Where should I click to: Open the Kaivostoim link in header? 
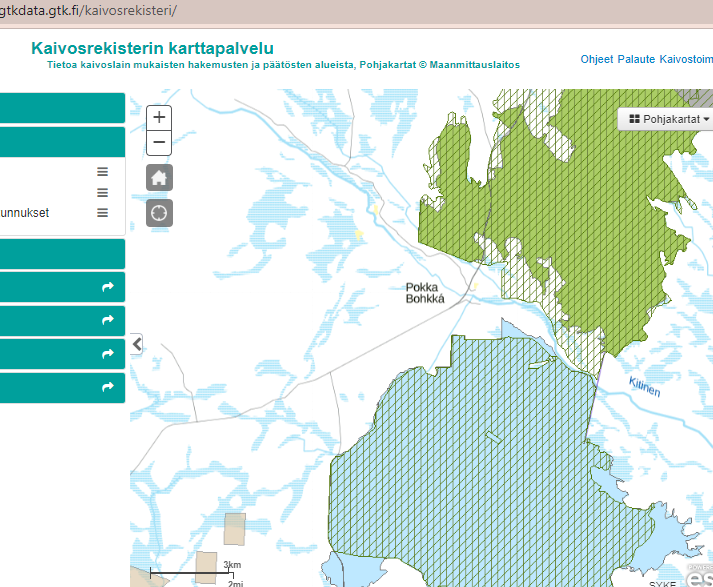tap(686, 59)
